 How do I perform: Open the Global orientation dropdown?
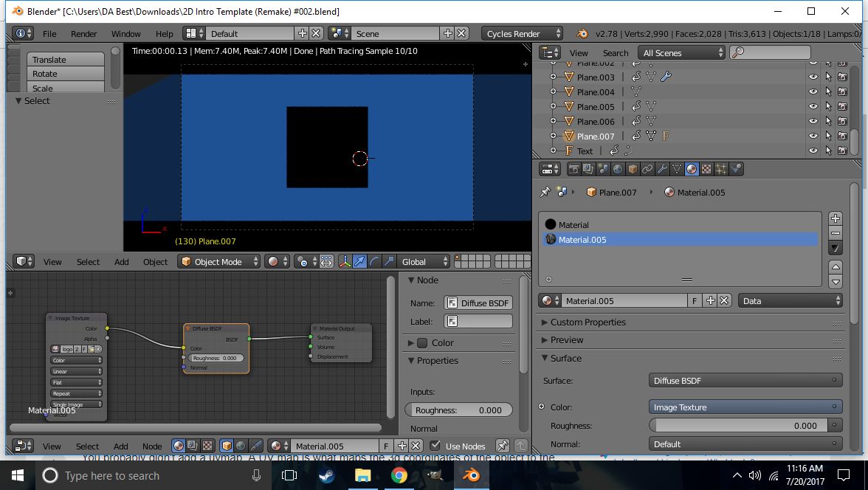point(423,261)
